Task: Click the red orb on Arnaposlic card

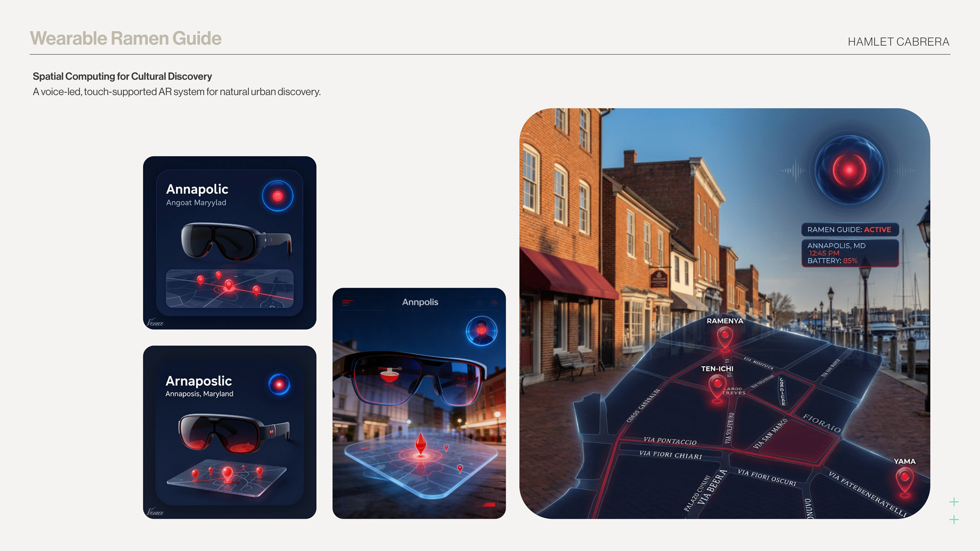Action: pyautogui.click(x=279, y=384)
